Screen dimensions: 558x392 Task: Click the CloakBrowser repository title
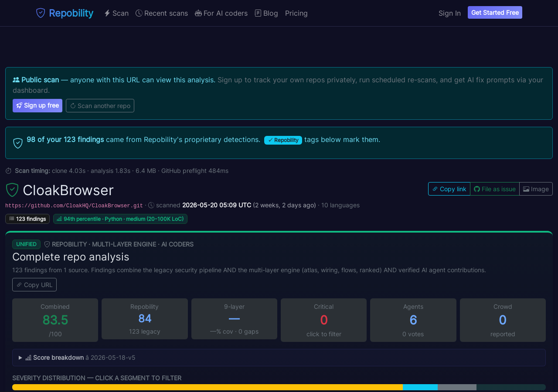point(68,190)
